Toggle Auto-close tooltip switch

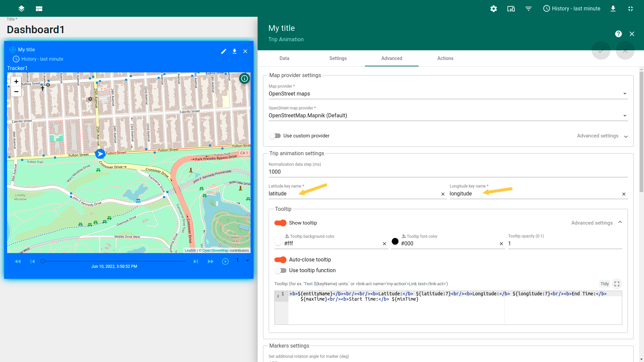(280, 260)
